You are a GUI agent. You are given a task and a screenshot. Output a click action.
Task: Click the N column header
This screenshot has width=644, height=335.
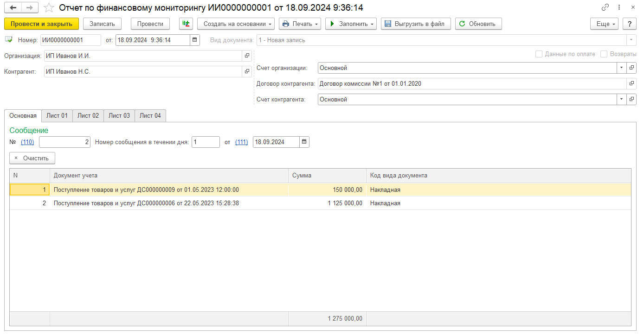(x=30, y=176)
